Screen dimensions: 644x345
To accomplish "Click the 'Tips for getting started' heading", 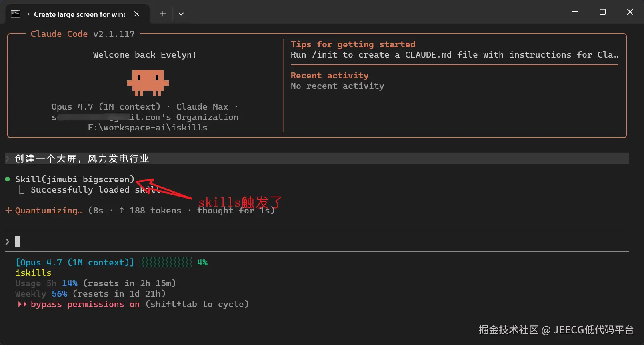I will 353,44.
